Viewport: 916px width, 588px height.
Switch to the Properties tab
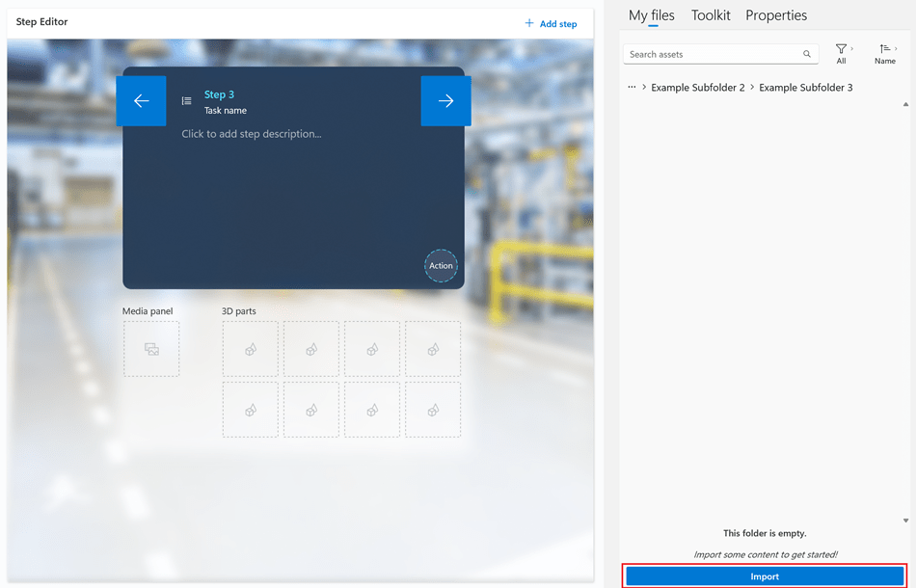tap(776, 15)
